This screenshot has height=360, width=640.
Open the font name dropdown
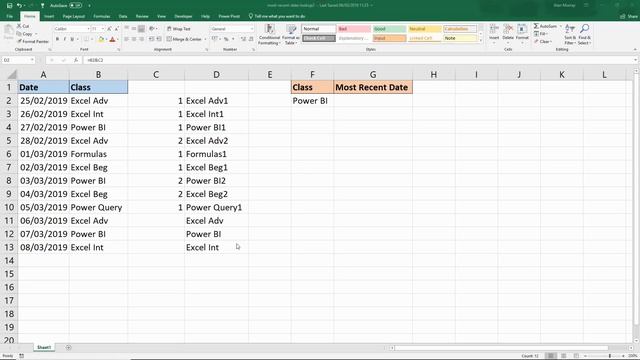pyautogui.click(x=88, y=29)
